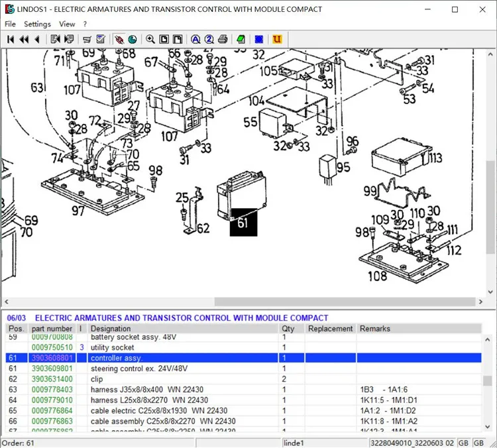Click part number 0009778403 link
Screen dimensions: 497x448
52,390
